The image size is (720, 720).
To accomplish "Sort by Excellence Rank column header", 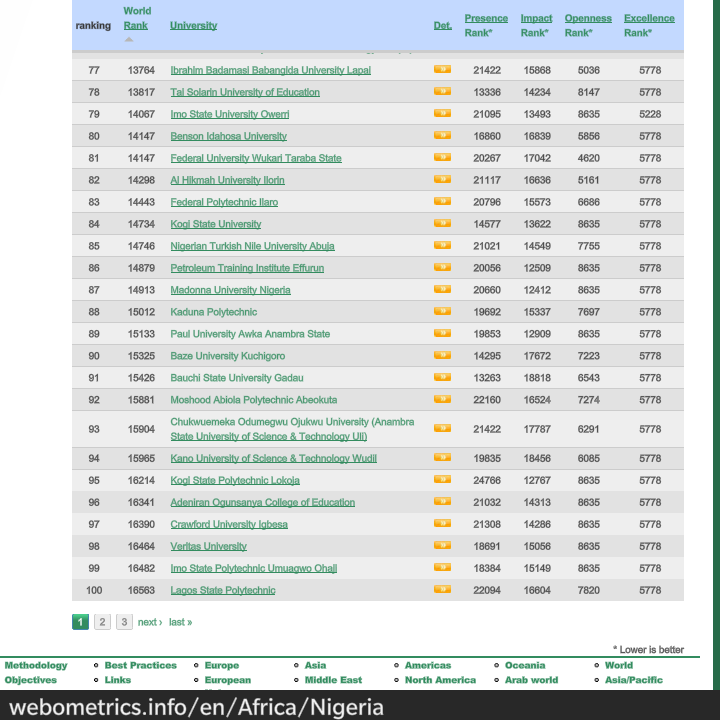I will 649,19.
